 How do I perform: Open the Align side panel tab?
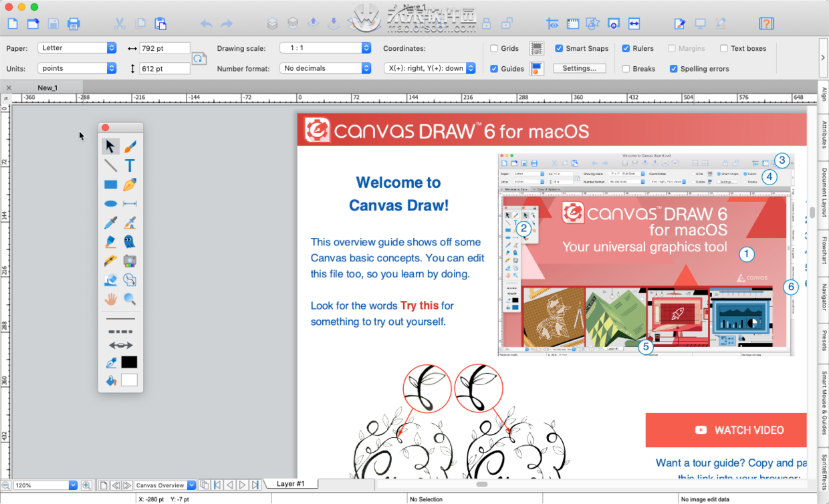[x=824, y=94]
